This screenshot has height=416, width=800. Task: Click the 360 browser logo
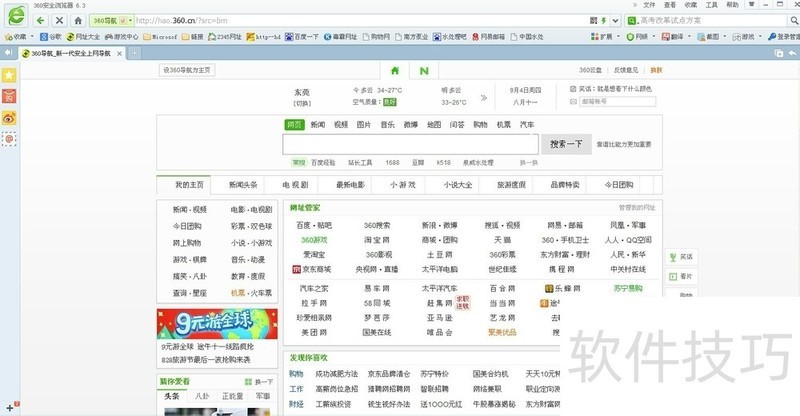(16, 16)
